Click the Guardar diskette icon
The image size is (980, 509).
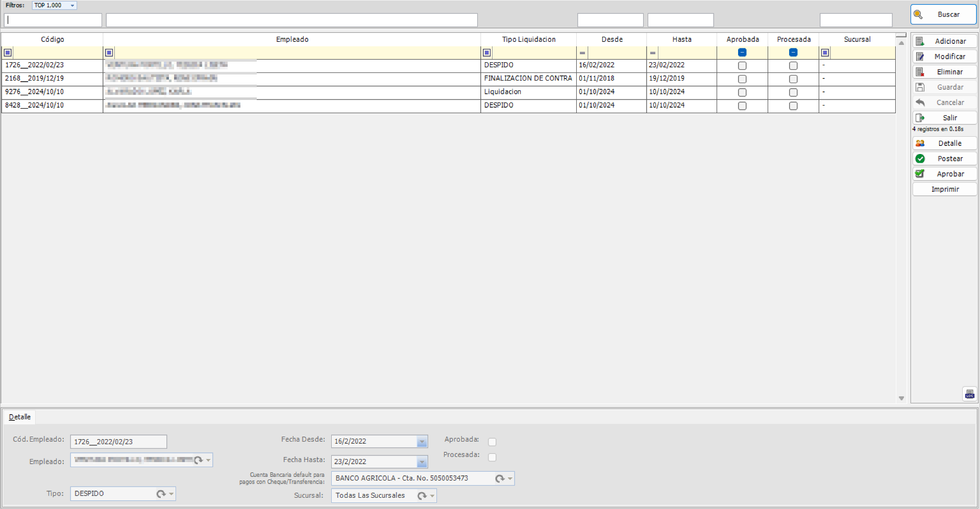(x=921, y=87)
